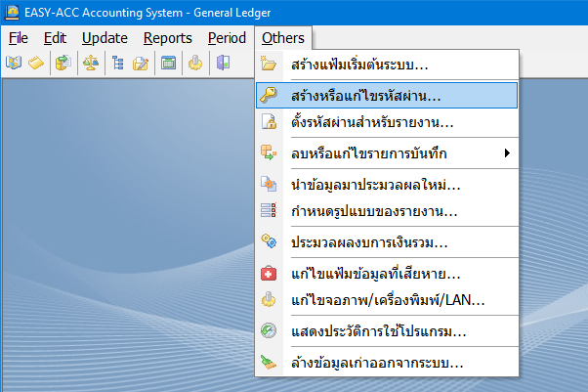Click the calendar table toolbar icon
Screen dimensions: 588x392
[168, 64]
